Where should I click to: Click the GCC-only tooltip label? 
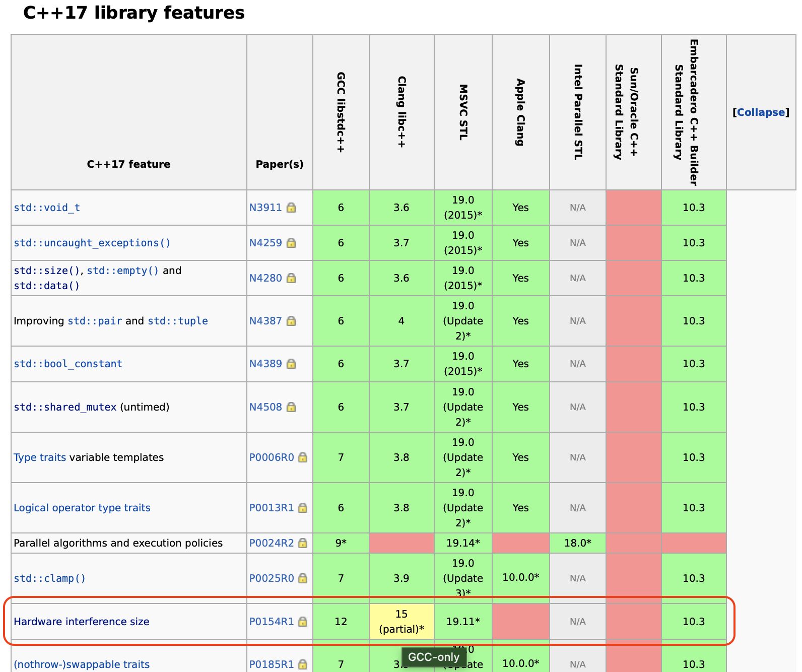pos(434,657)
